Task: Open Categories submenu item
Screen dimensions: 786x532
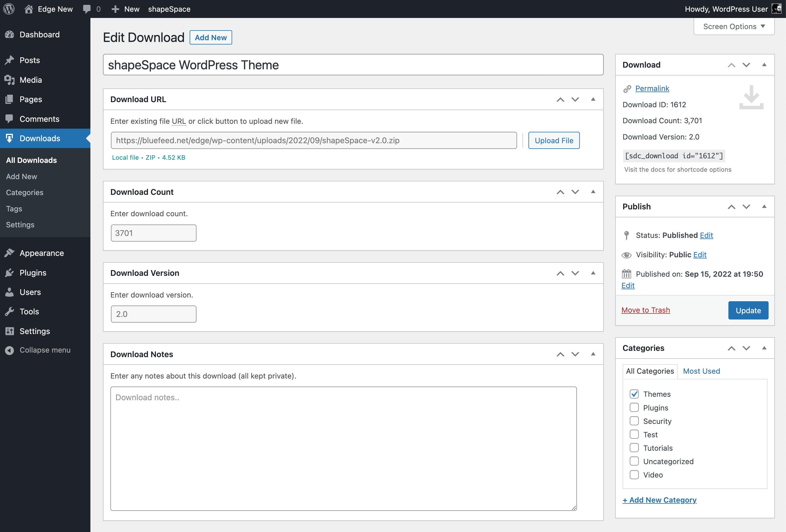Action: [x=25, y=193]
